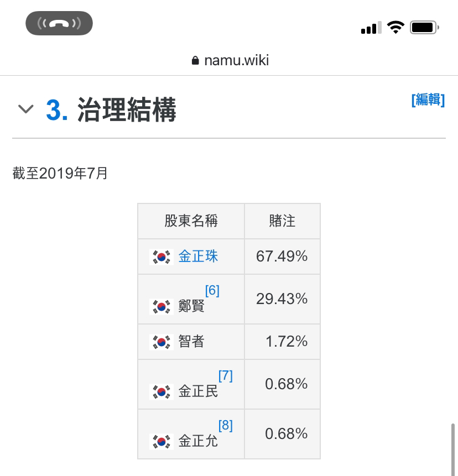The width and height of the screenshot is (458, 476).
Task: Click the page scrollbar thumb
Action: point(453,449)
